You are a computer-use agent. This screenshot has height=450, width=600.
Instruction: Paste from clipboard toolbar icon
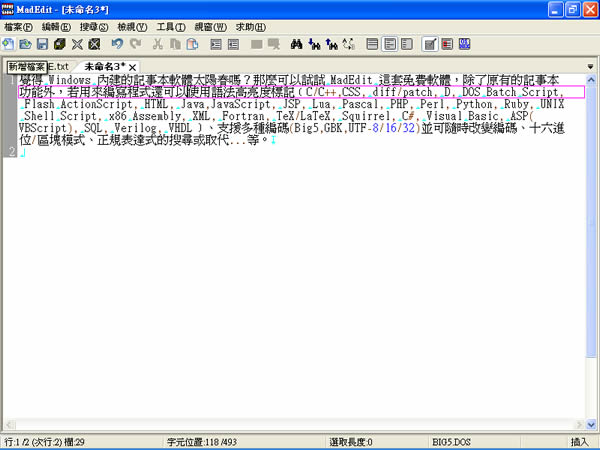[x=192, y=44]
